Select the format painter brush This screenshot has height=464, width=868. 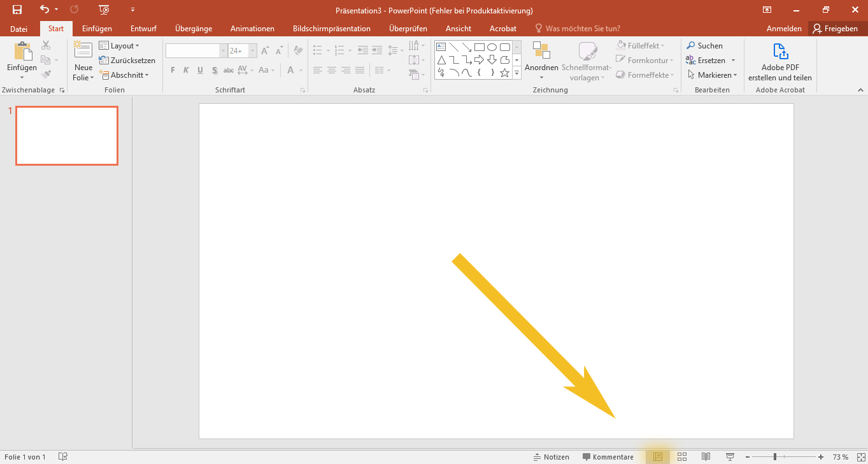pyautogui.click(x=46, y=75)
